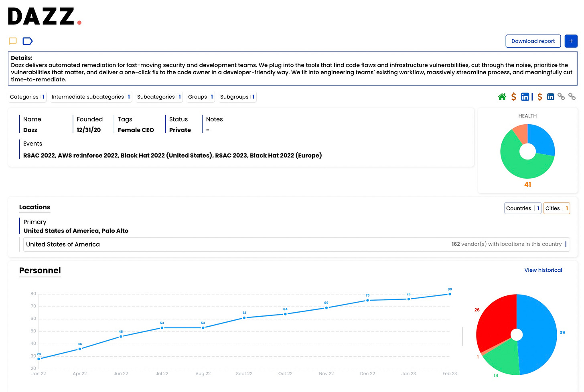Expand the Categories chip

(28, 97)
